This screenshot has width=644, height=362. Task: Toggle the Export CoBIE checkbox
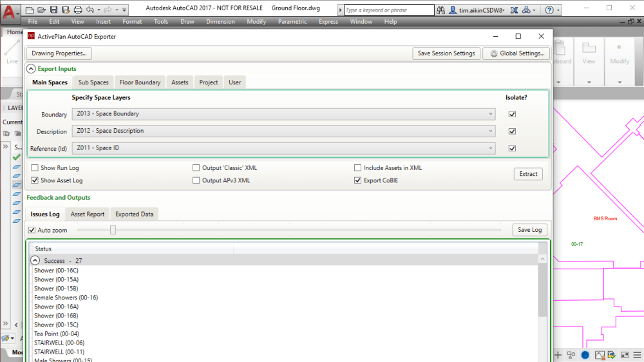(358, 181)
